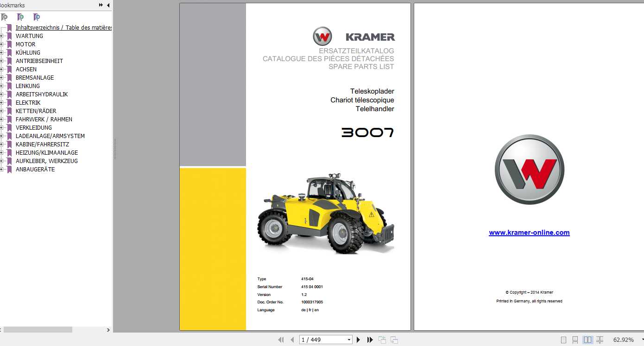Go to the first page
Viewport: 644px width, 346px height.
pos(281,340)
